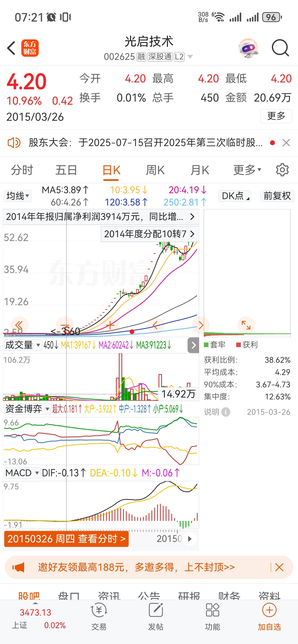This screenshot has height=644, width=298.
Task: Expand the stock selector arrow beside L2
Action: point(190,57)
